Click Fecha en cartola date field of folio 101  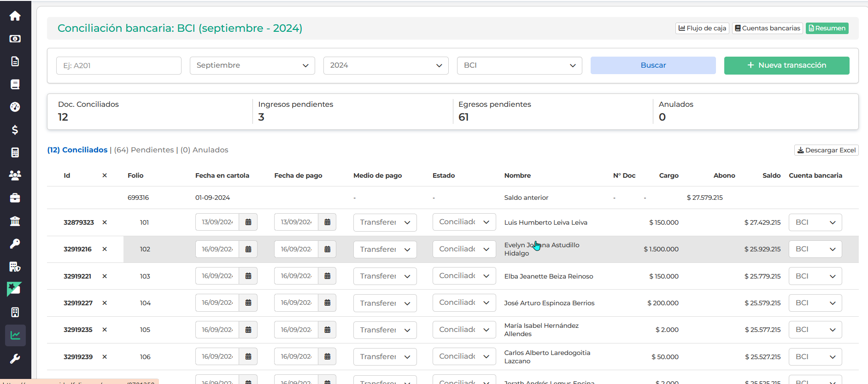point(217,222)
